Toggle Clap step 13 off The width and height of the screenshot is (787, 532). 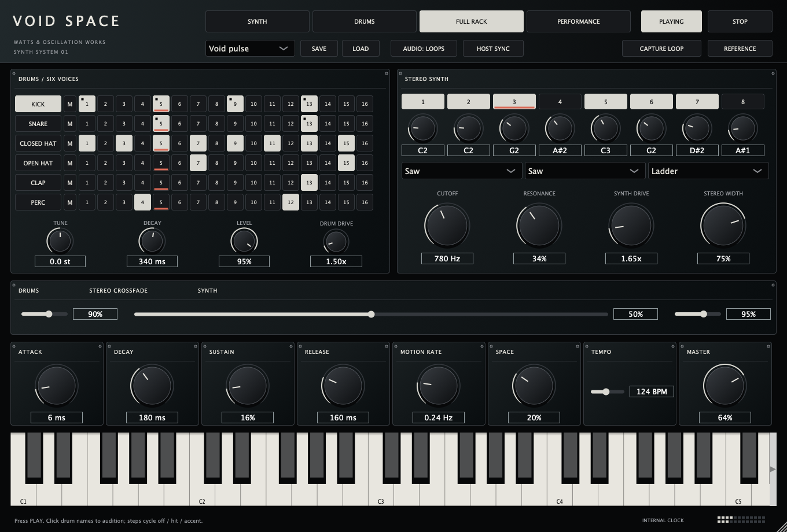tap(309, 183)
